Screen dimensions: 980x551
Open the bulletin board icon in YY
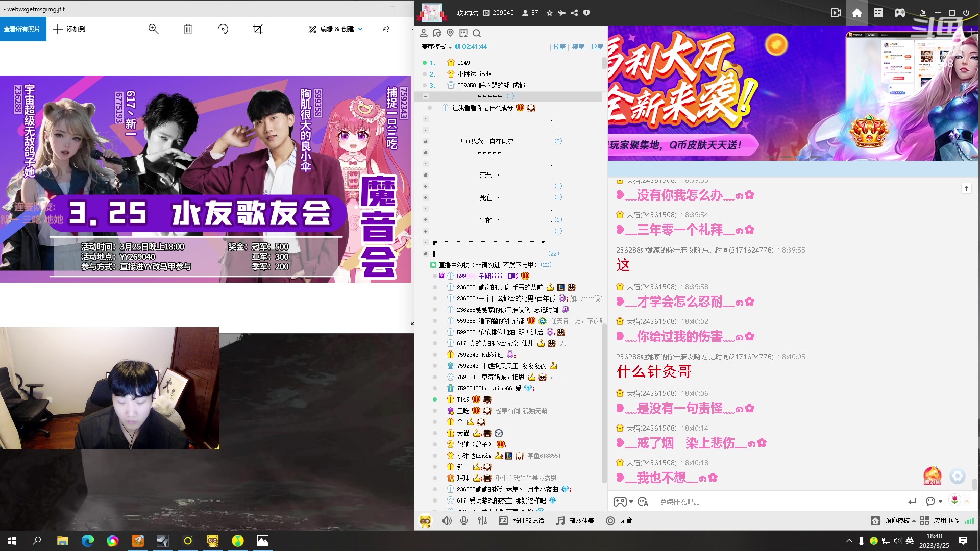(x=463, y=33)
